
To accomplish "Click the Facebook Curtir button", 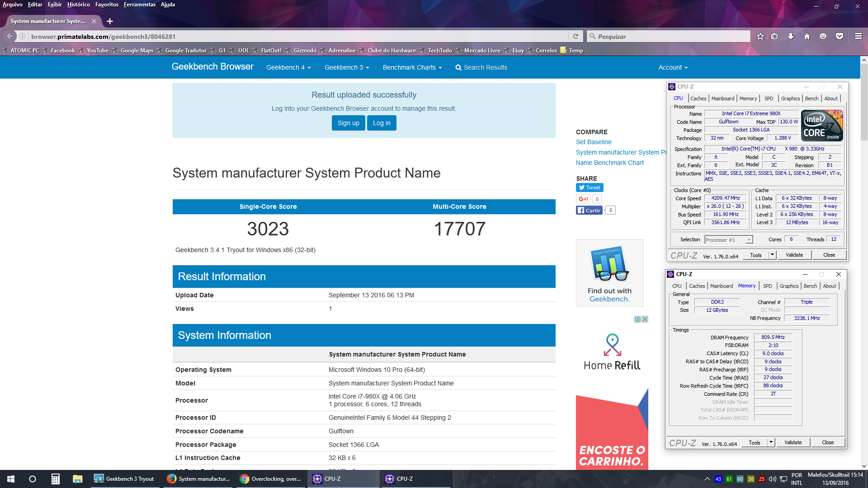I will [x=589, y=210].
